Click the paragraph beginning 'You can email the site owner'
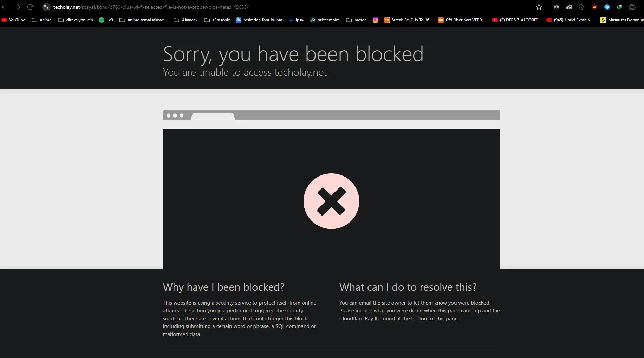Screen dimensions: 644x358 tap(419, 311)
